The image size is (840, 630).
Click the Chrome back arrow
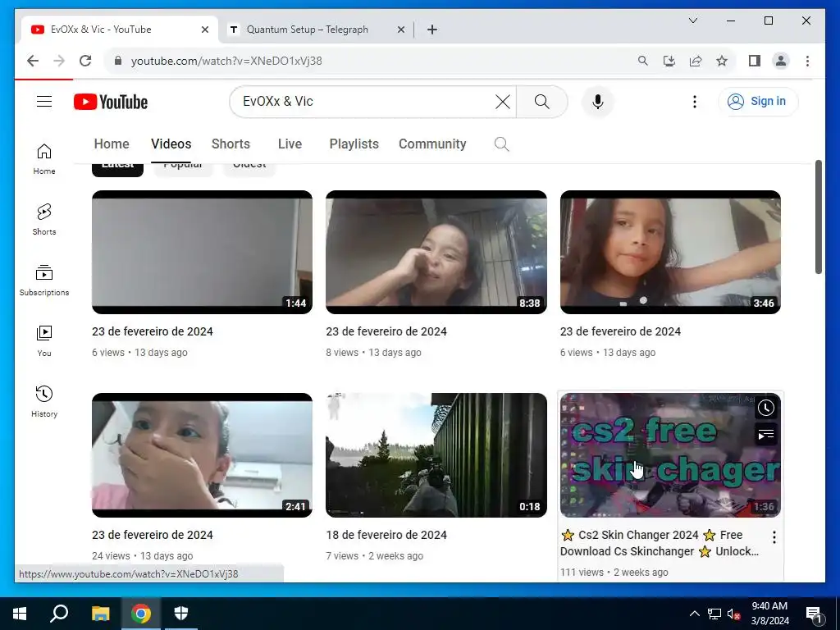(x=33, y=61)
